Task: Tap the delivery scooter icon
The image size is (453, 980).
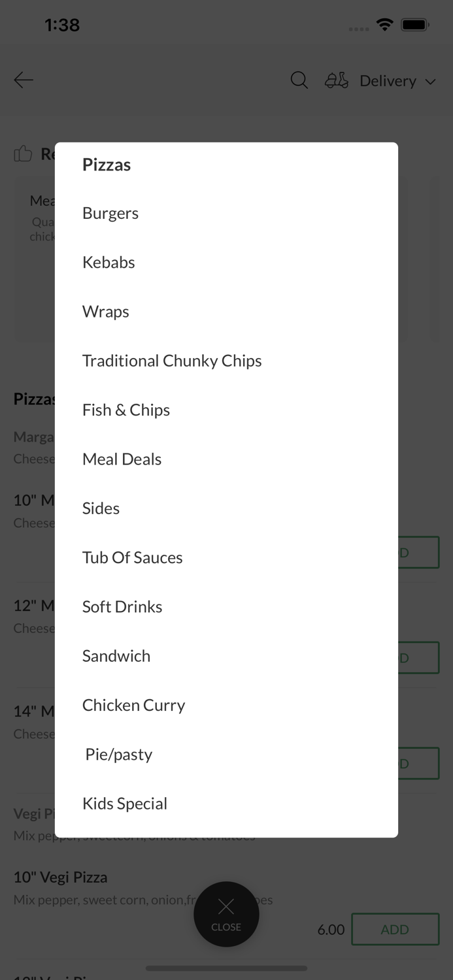Action: 336,80
